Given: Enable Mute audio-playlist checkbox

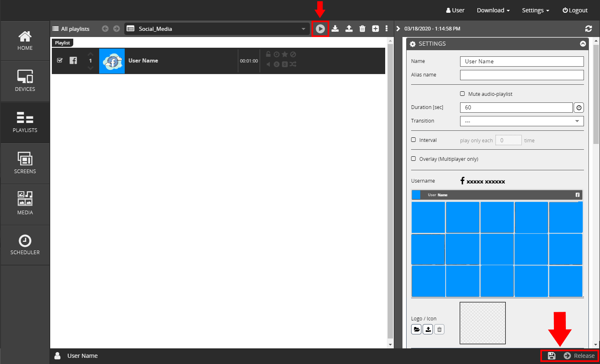Looking at the screenshot, I should click(x=463, y=94).
